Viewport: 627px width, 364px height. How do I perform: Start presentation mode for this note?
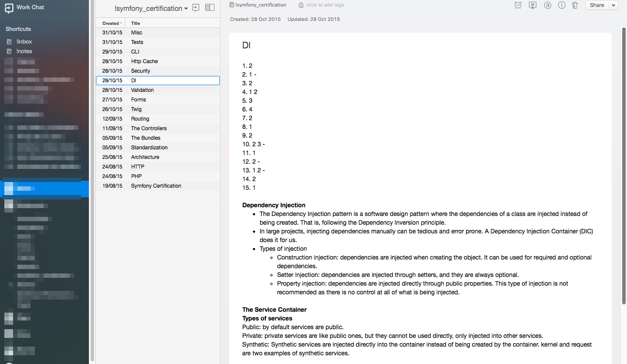pos(532,5)
